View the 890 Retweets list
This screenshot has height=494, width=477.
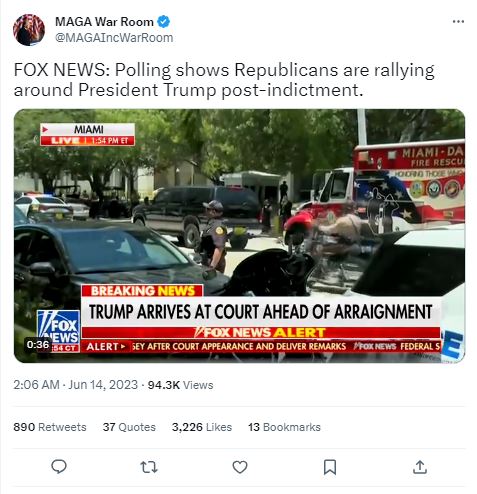pyautogui.click(x=50, y=427)
